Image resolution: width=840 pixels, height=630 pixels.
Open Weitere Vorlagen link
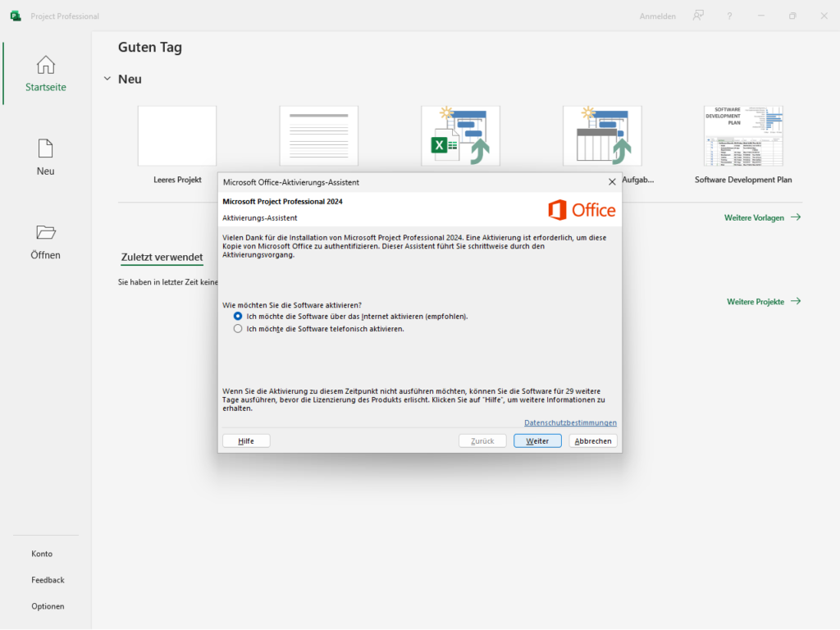(x=762, y=217)
